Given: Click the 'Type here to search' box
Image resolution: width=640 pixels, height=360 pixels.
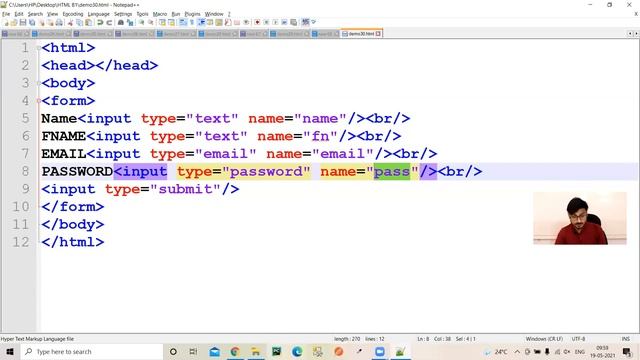Looking at the screenshot, I should pos(91,351).
